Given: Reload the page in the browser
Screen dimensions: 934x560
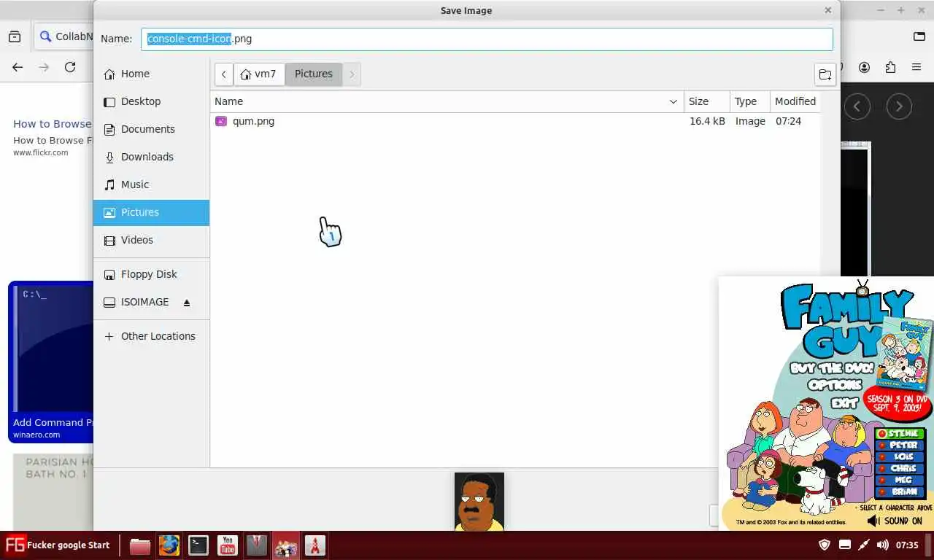Looking at the screenshot, I should 70,67.
